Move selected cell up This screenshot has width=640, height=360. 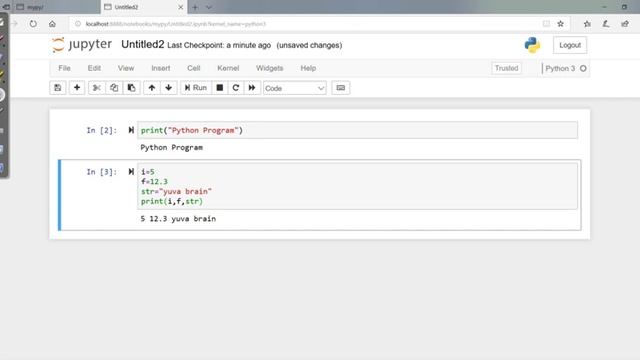click(151, 88)
